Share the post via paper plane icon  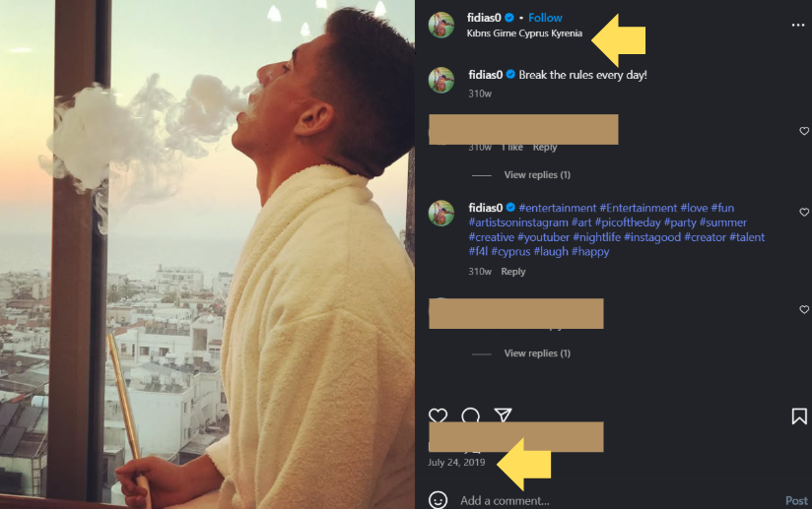click(503, 416)
